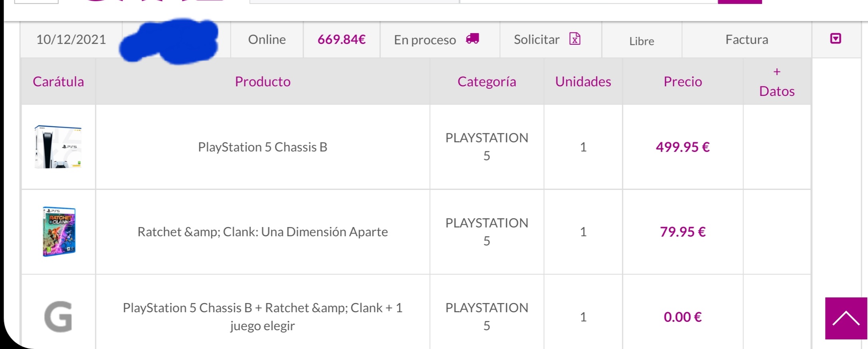Open the Ratchet & Clank cover thumbnail

click(59, 231)
